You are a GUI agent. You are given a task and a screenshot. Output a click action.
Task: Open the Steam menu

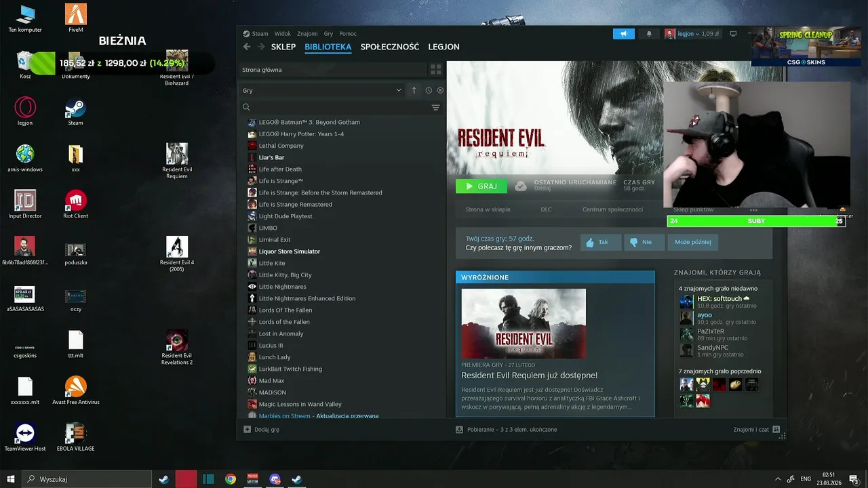(260, 34)
